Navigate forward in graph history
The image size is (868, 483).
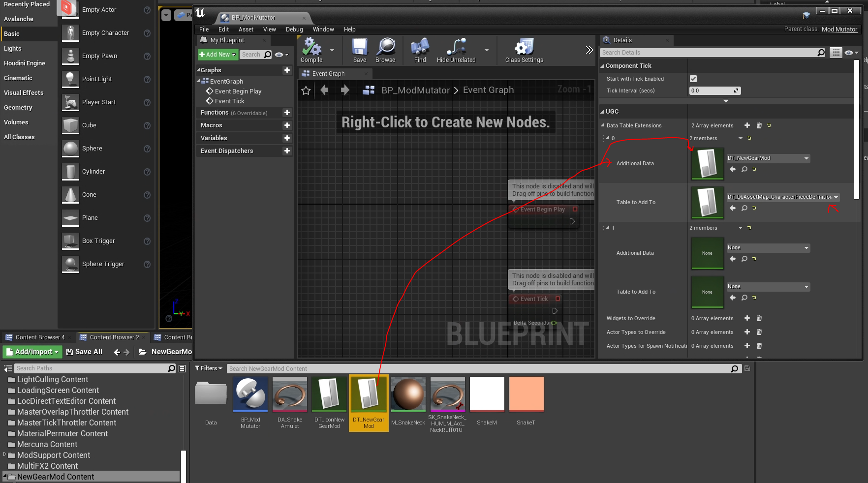click(x=345, y=90)
